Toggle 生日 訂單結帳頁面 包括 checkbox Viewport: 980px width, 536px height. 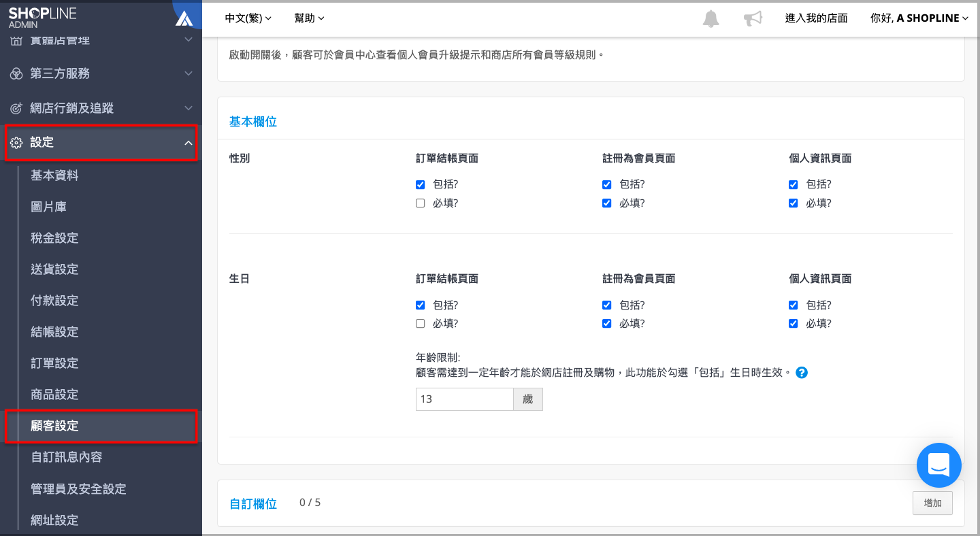pos(421,305)
